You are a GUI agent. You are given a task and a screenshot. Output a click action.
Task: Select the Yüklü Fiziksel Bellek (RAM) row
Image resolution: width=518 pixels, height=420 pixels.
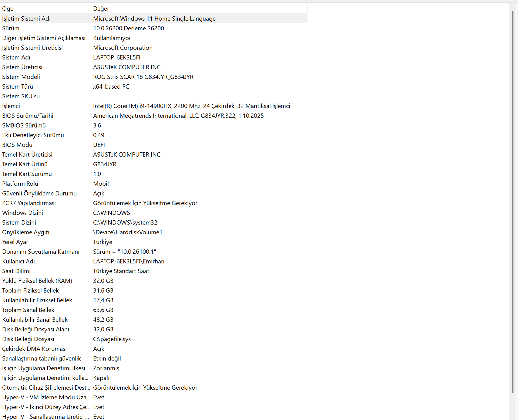pos(154,281)
